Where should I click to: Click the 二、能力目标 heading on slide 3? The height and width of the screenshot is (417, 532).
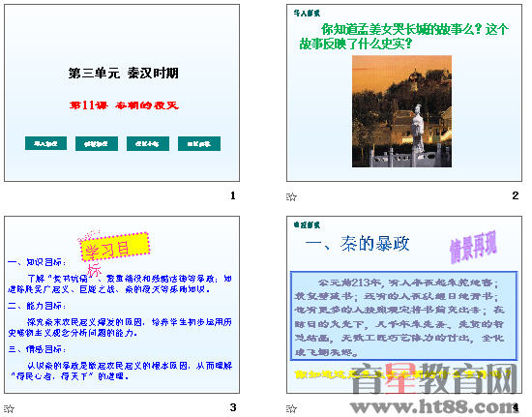coord(37,306)
